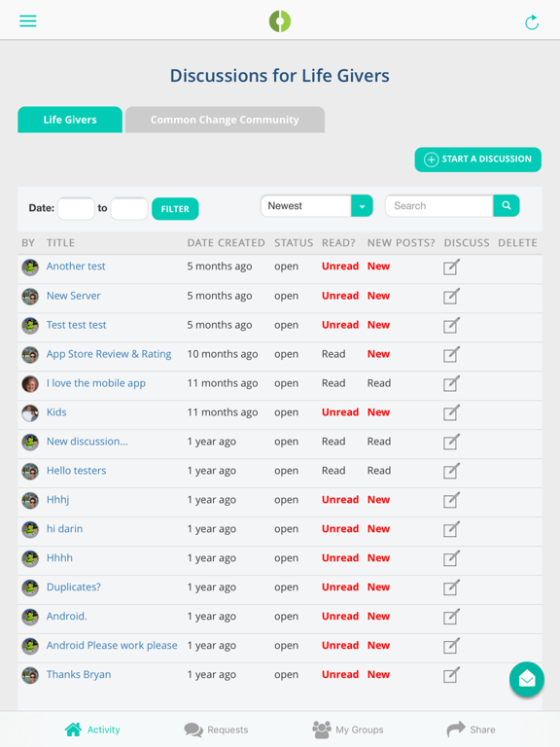
Task: Go to Requests tab
Action: click(216, 729)
